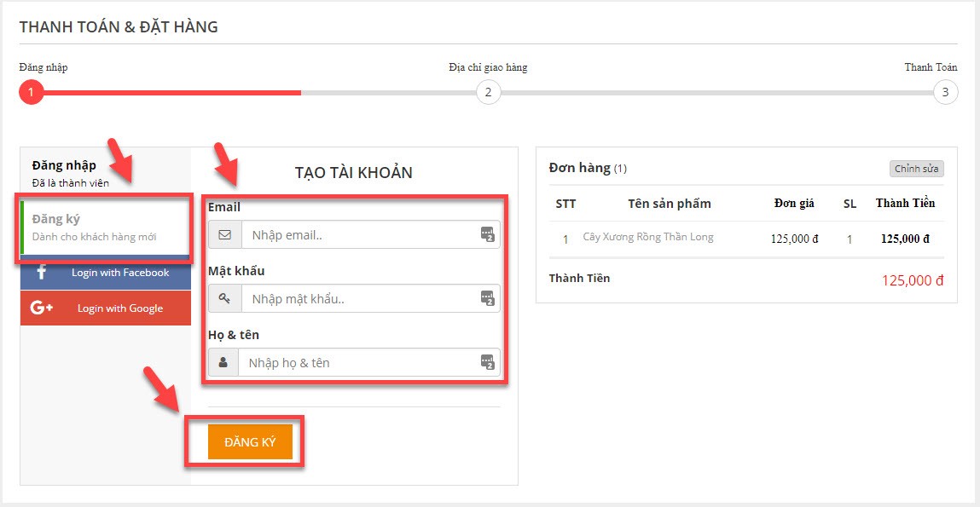The image size is (980, 507).
Task: Click the Email field label
Action: pos(223,207)
